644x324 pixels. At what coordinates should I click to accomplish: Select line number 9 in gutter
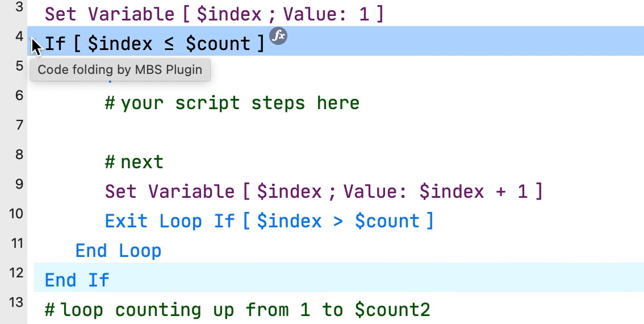tap(19, 184)
